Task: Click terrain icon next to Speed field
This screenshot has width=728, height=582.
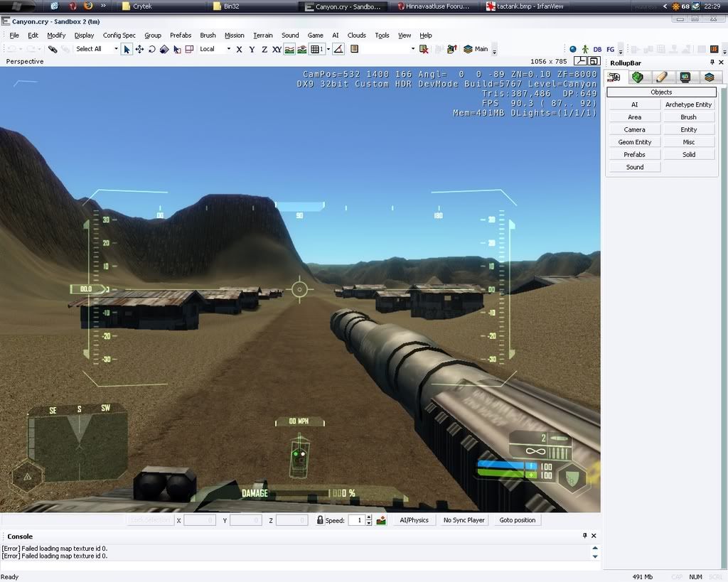Action: [381, 521]
